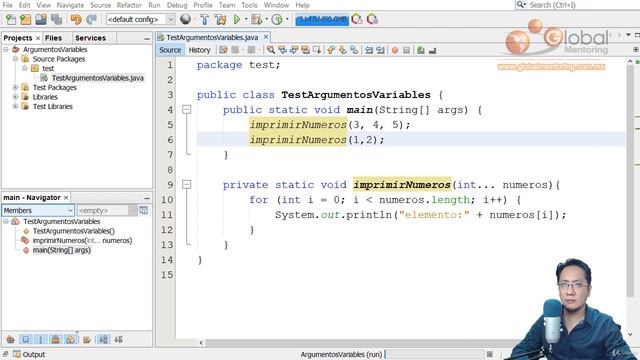Viewport: 640px width, 360px height.
Task: Click the Start Macro Recording red icon
Action: (x=395, y=50)
